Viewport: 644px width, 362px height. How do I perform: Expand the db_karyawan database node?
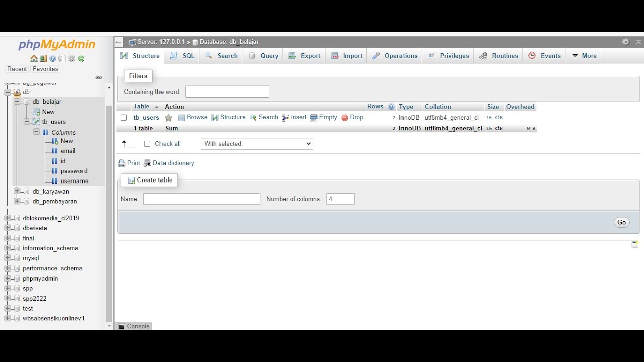(17, 191)
